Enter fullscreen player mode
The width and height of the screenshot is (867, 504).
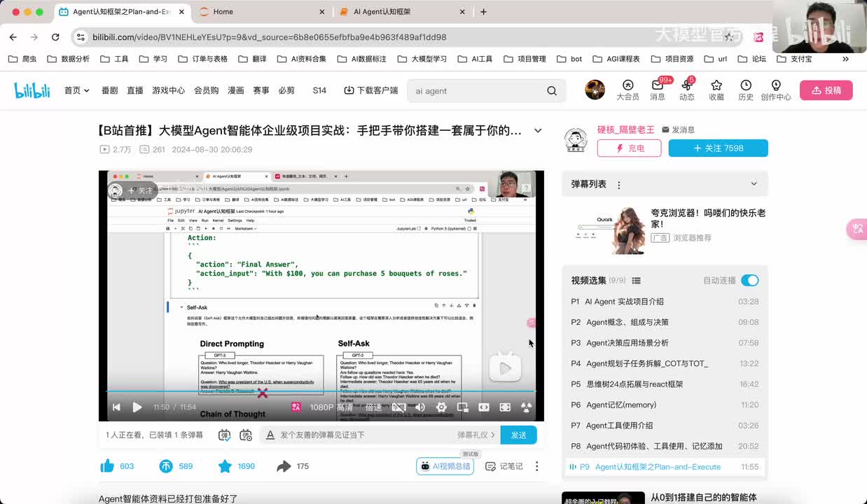click(x=505, y=407)
